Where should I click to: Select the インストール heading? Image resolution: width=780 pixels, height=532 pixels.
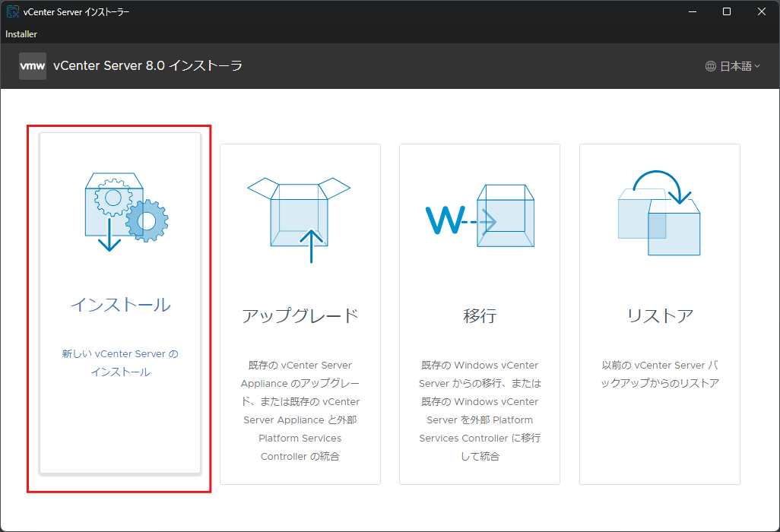click(120, 305)
